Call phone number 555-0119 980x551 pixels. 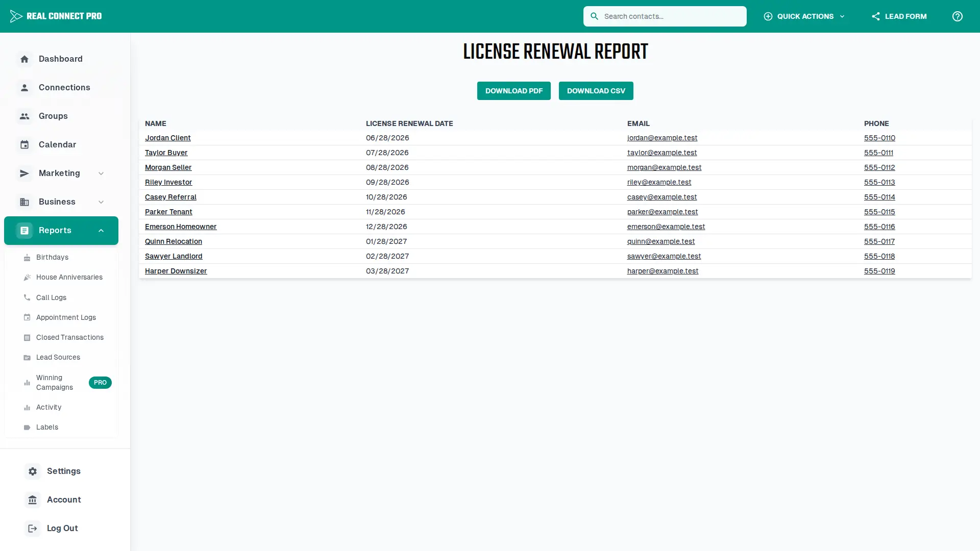point(879,271)
